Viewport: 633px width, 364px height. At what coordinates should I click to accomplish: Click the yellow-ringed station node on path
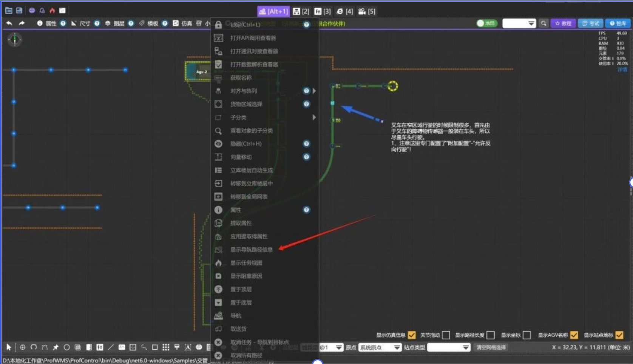392,86
